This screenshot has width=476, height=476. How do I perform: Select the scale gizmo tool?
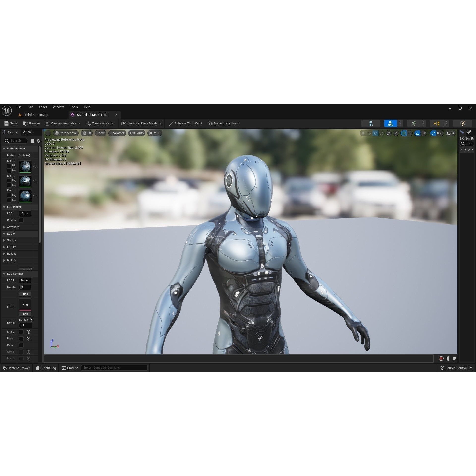tap(381, 133)
